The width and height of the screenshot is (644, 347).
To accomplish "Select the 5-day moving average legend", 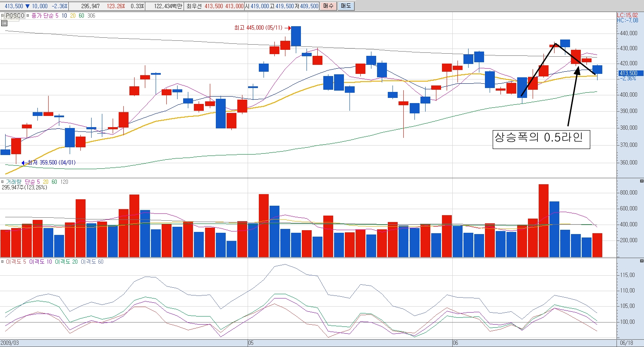I will tap(57, 15).
